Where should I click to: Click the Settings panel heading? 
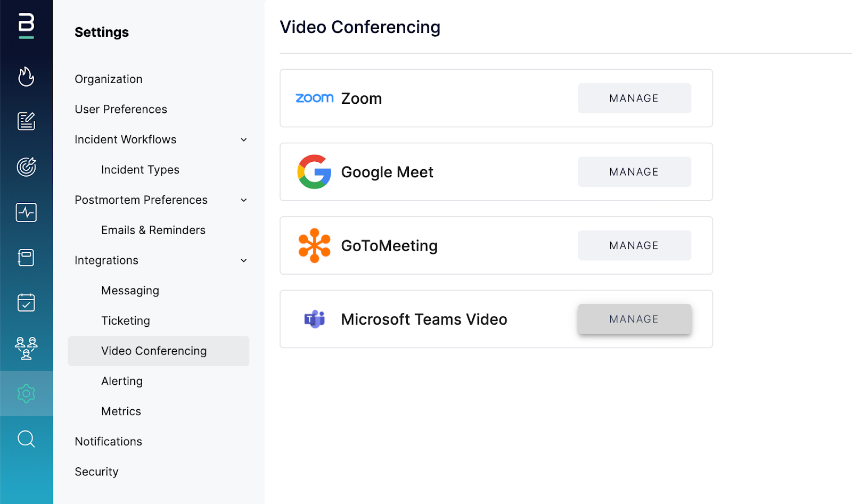click(x=102, y=32)
